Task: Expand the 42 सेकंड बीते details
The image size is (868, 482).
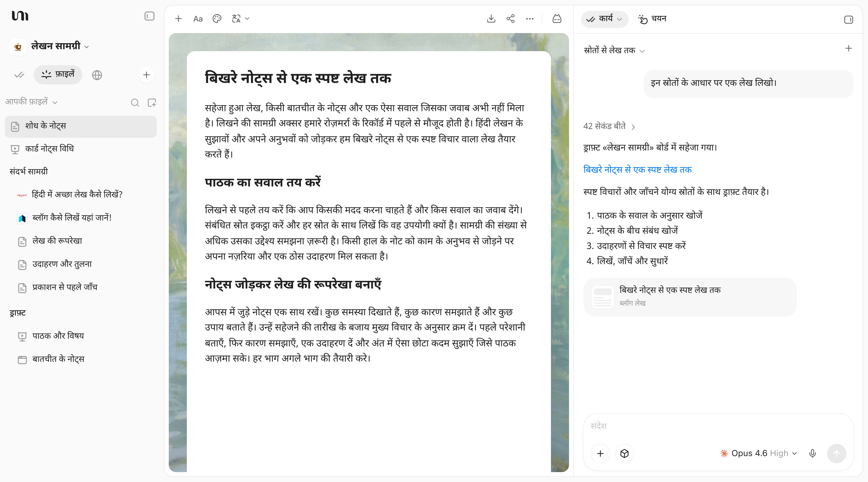Action: click(609, 126)
